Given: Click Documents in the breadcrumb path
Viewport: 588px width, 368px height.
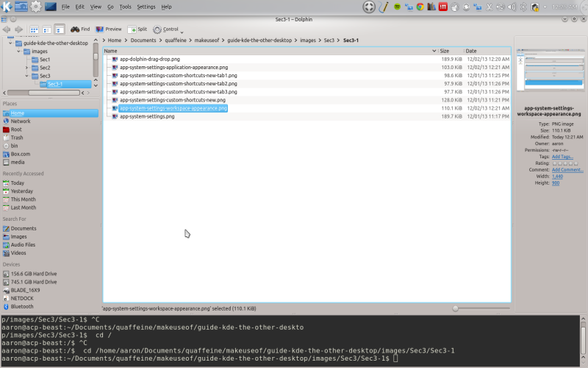Looking at the screenshot, I should click(143, 40).
